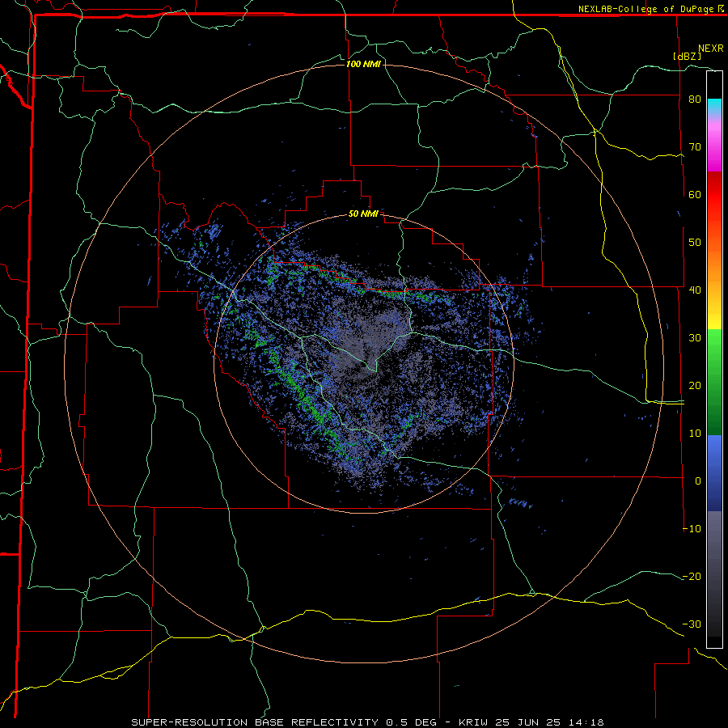Click the 50 value on dBZ scale
The image size is (728, 728).
695,243
